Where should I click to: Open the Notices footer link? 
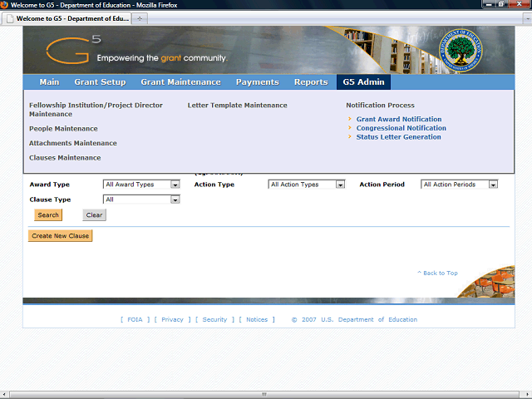coord(257,319)
